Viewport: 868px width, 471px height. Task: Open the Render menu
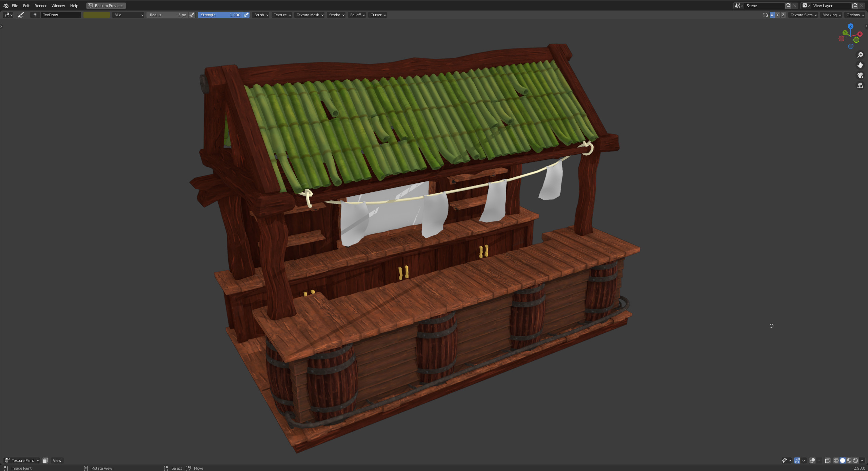pyautogui.click(x=40, y=6)
